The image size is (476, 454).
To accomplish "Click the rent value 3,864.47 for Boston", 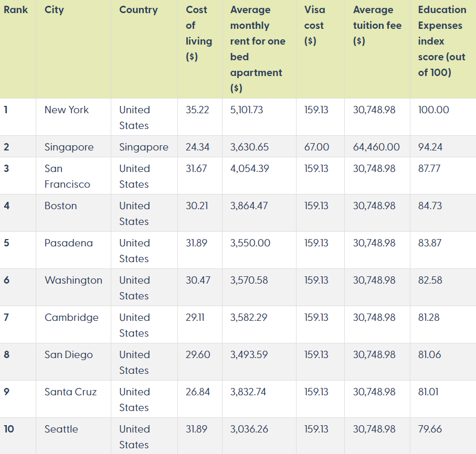I will (x=249, y=206).
